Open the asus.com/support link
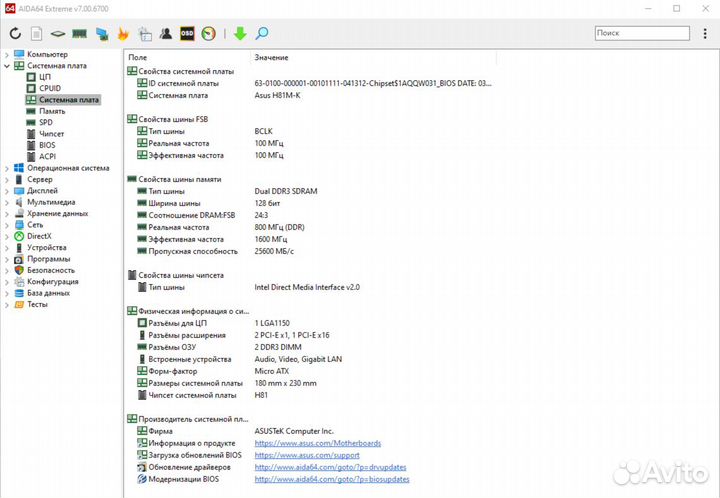This screenshot has width=720, height=498. 307,455
